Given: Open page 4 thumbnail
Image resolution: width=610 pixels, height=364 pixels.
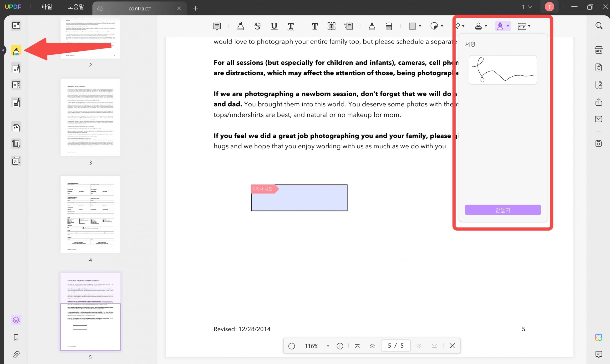Looking at the screenshot, I should point(90,214).
